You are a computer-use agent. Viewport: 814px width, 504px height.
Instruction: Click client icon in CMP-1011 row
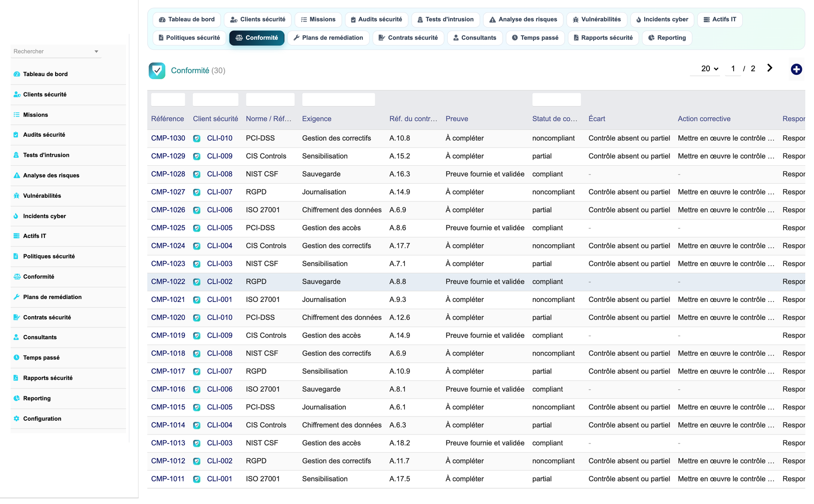(x=197, y=479)
